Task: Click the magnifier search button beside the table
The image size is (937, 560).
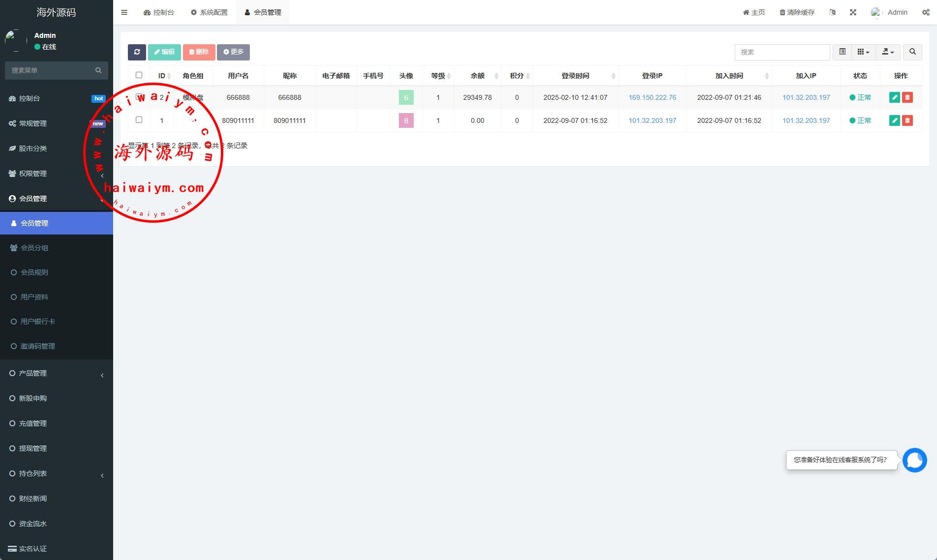Action: tap(912, 52)
